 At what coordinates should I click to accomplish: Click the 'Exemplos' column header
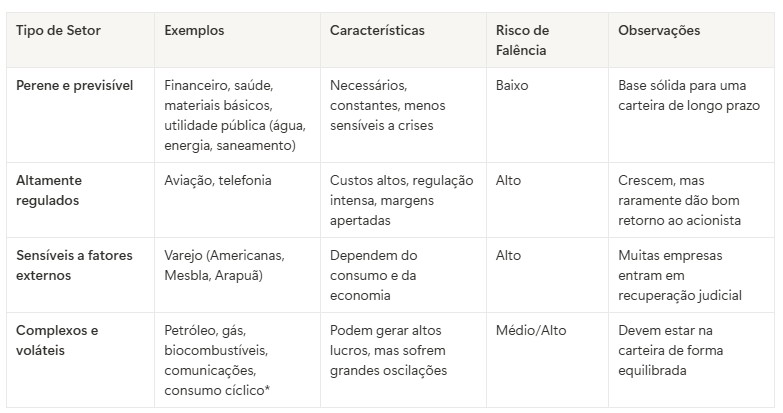tap(194, 31)
